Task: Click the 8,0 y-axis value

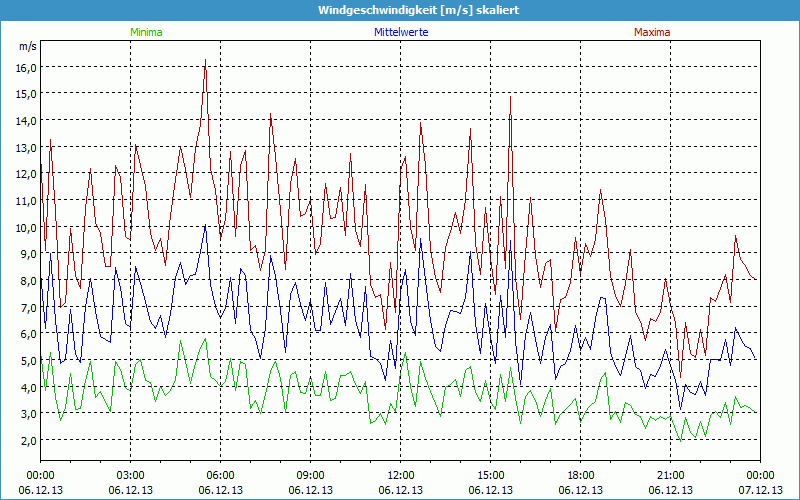Action: (30, 281)
